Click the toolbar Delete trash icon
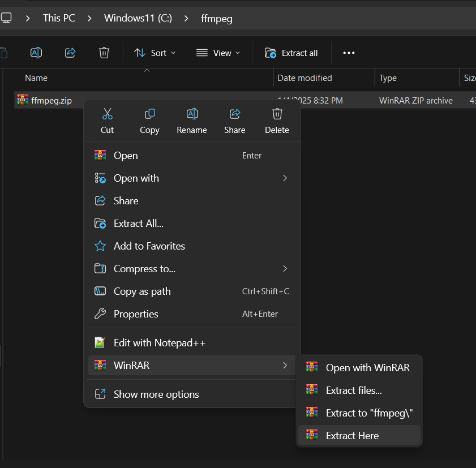Viewport: 476px width, 468px height. pos(104,53)
